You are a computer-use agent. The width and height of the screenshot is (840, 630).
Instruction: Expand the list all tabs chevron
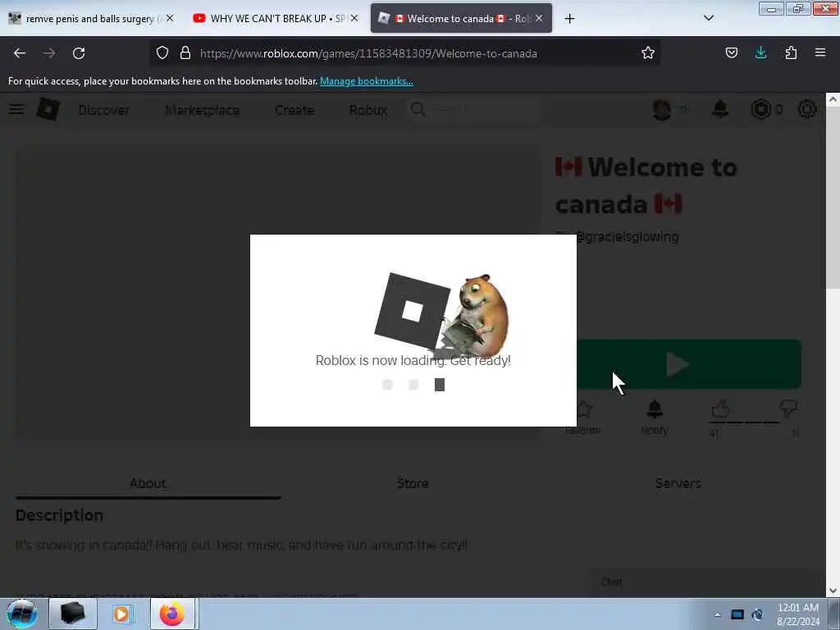coord(708,18)
